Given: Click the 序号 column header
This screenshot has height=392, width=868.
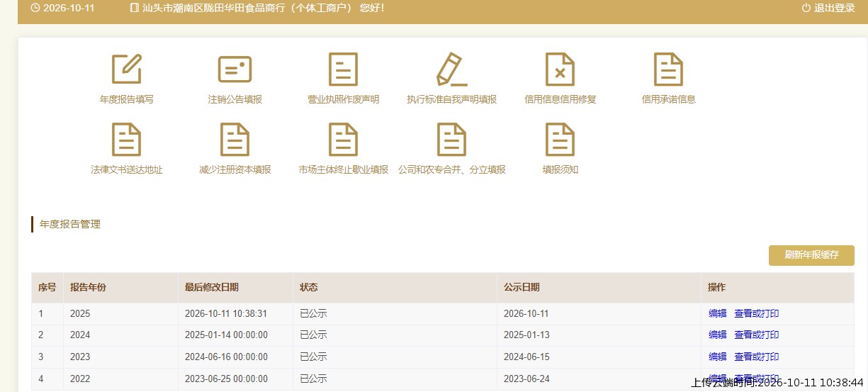Looking at the screenshot, I should [47, 287].
